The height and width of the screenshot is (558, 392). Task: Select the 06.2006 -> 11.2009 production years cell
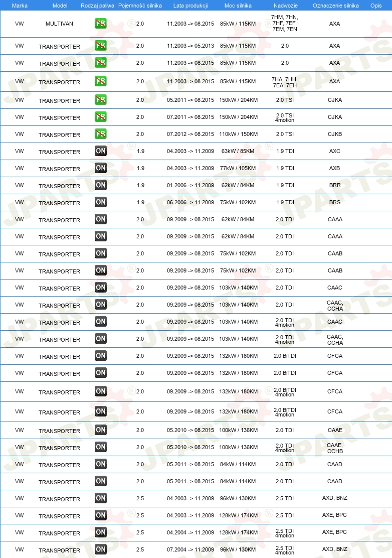[x=190, y=202]
